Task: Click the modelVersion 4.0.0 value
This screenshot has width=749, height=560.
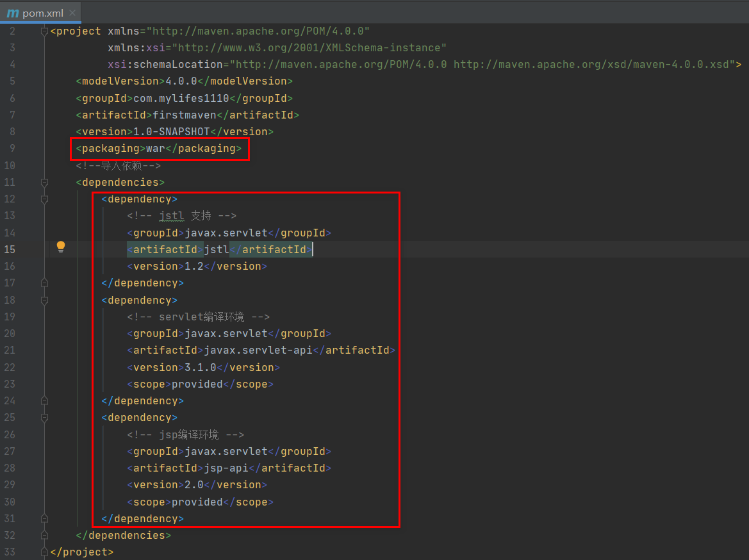Action: (181, 81)
